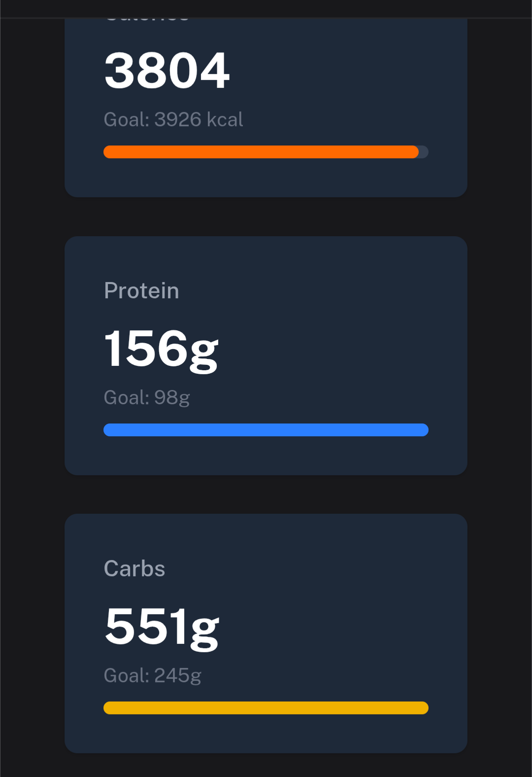The width and height of the screenshot is (532, 777).
Task: Click the gap between Protein and Carbs cards
Action: point(266,494)
